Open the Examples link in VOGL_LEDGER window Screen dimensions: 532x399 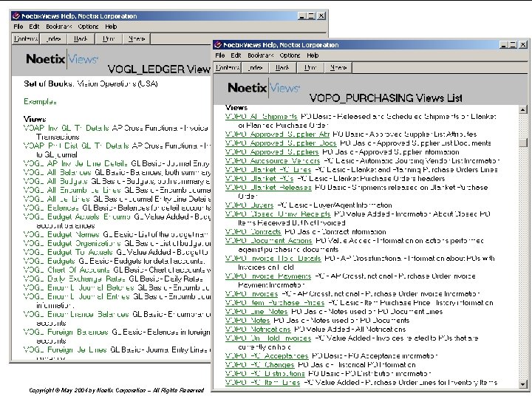click(40, 101)
